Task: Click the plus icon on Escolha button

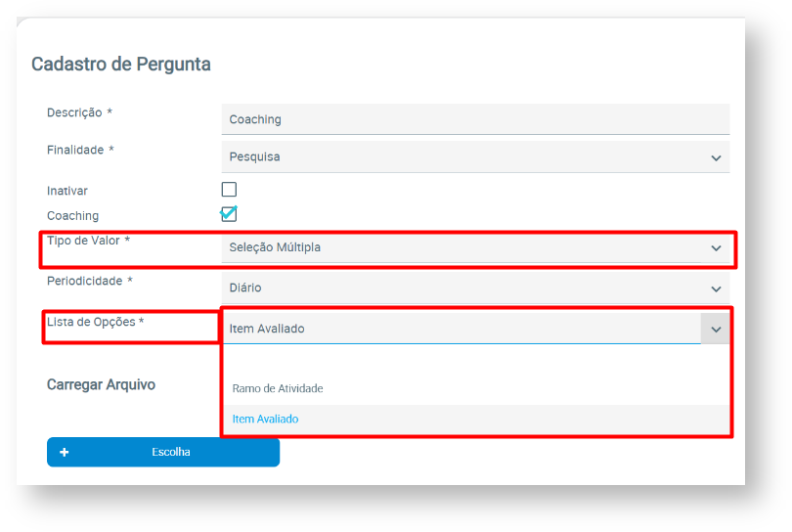Action: (x=65, y=452)
